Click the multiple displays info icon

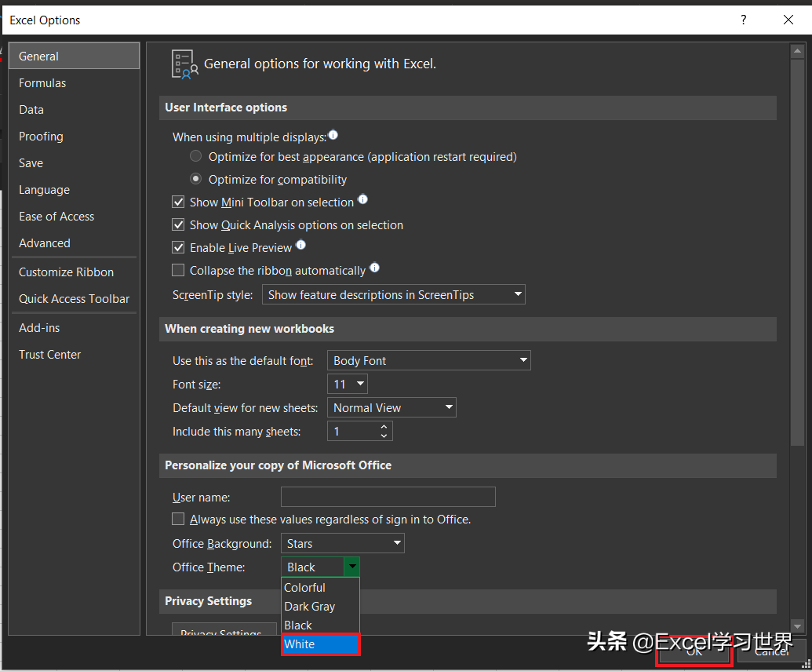point(333,135)
